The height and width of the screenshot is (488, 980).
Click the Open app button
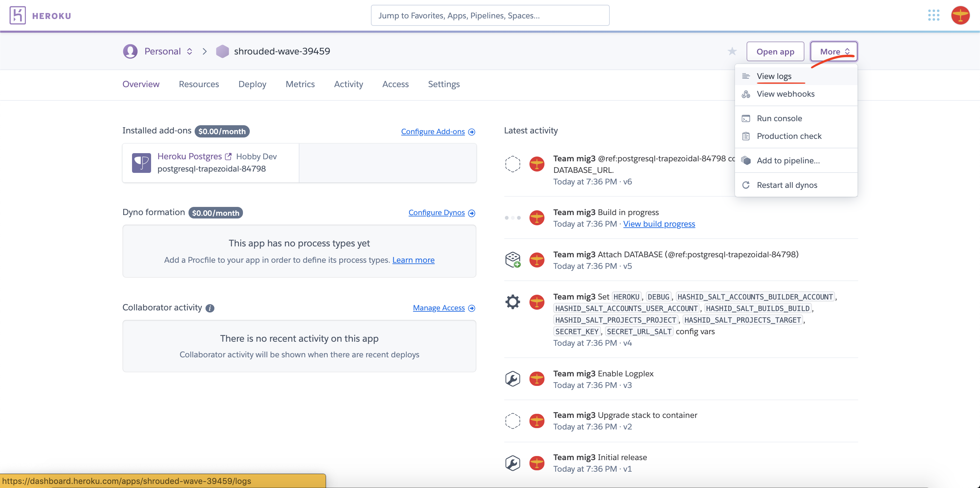click(x=775, y=51)
